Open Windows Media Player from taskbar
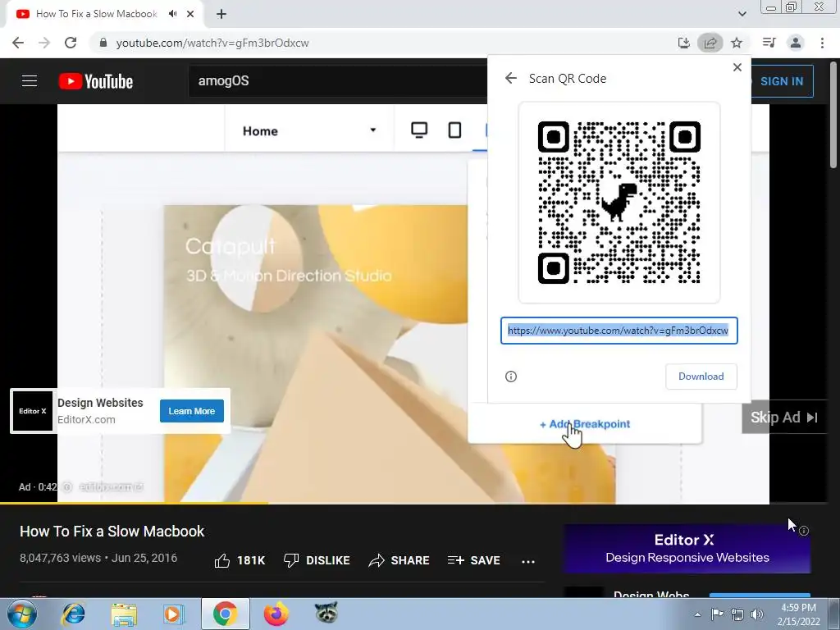Image resolution: width=840 pixels, height=630 pixels. coord(174,614)
